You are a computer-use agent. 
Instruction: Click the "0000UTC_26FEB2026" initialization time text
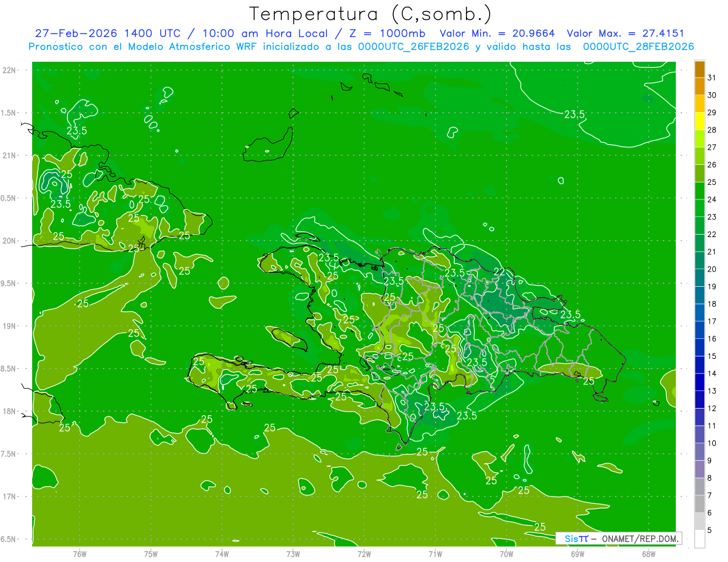tap(413, 47)
